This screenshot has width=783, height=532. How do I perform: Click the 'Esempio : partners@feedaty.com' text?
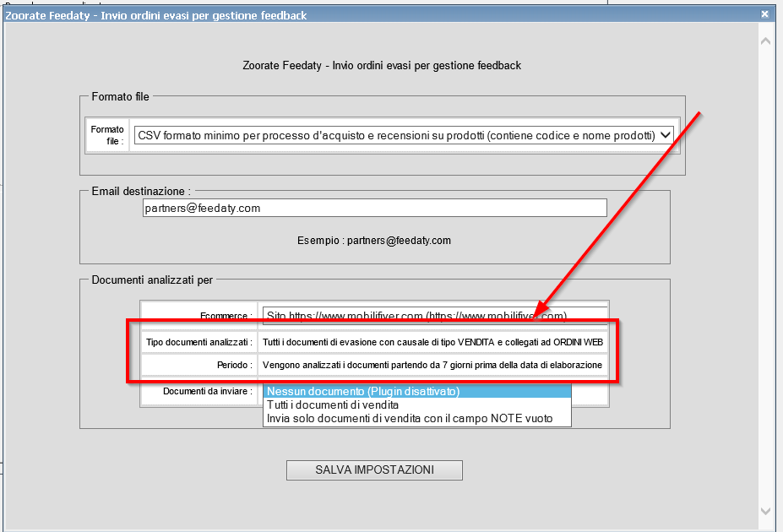tap(374, 241)
